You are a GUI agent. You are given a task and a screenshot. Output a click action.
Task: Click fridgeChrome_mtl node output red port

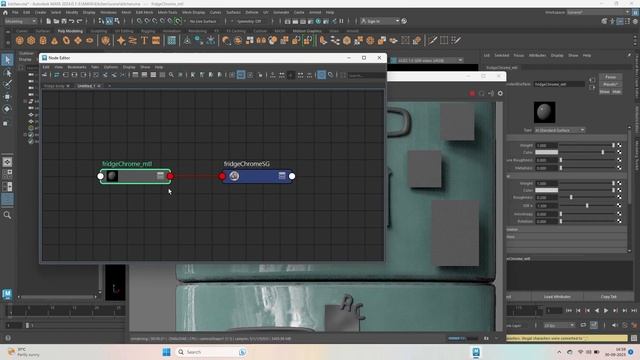coord(170,176)
